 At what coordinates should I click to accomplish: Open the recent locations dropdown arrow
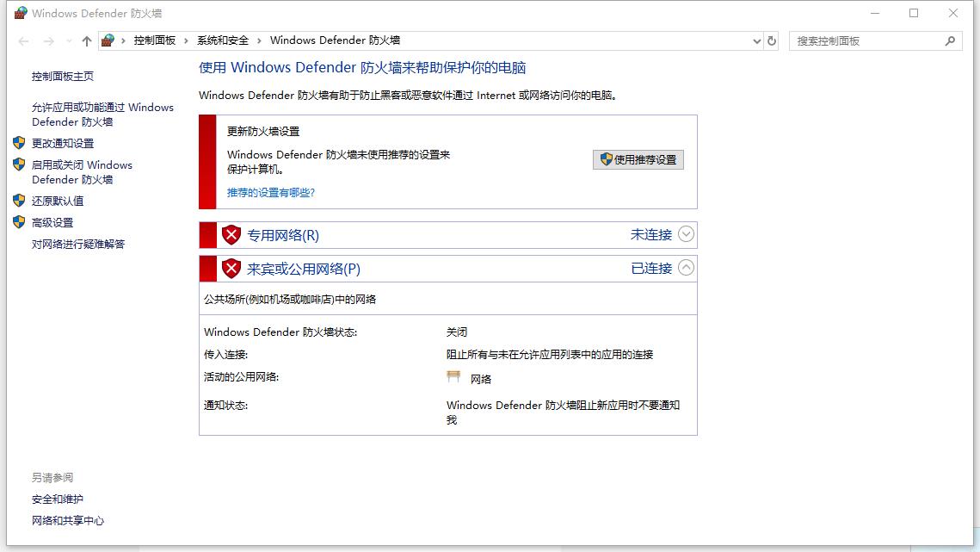69,41
